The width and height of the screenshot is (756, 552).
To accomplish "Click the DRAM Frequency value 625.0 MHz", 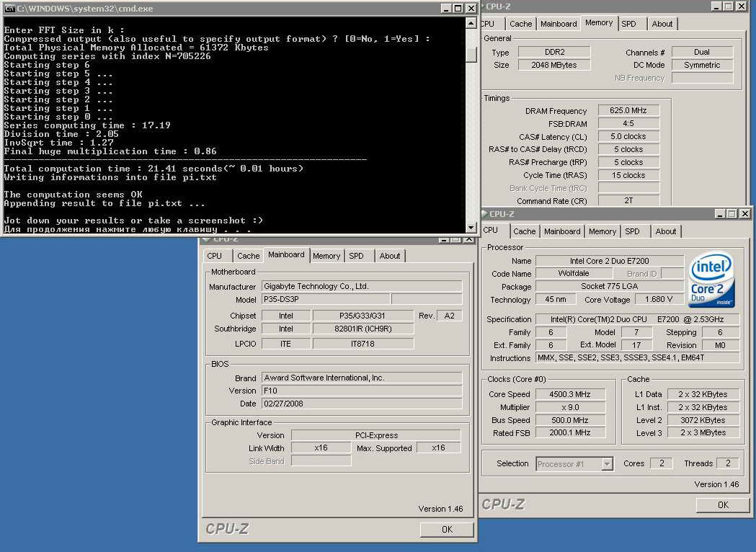I will pos(628,110).
